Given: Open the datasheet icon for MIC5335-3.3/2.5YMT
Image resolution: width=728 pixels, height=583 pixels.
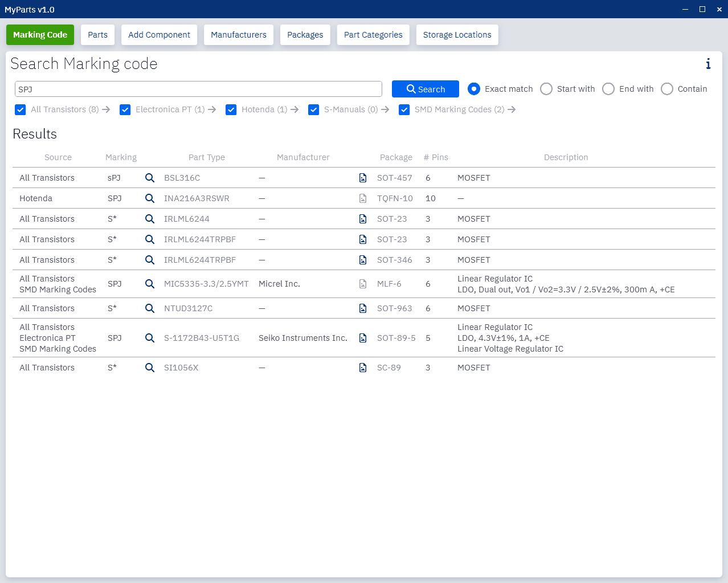Looking at the screenshot, I should click(x=363, y=284).
